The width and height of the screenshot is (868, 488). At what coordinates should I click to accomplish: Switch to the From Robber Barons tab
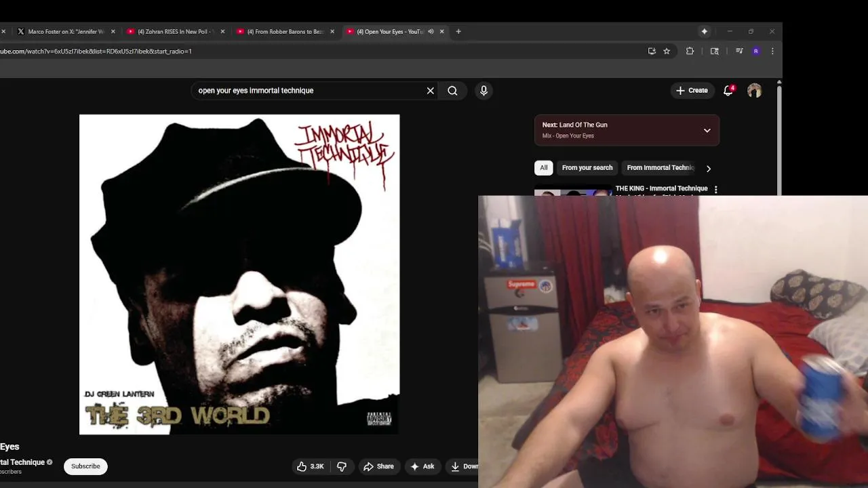tap(285, 31)
